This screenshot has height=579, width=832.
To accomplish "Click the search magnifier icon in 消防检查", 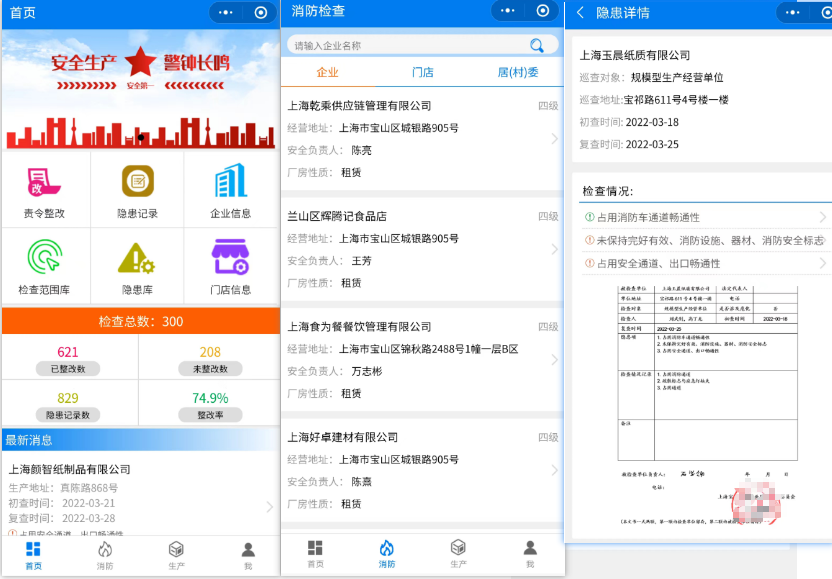I will coord(538,45).
